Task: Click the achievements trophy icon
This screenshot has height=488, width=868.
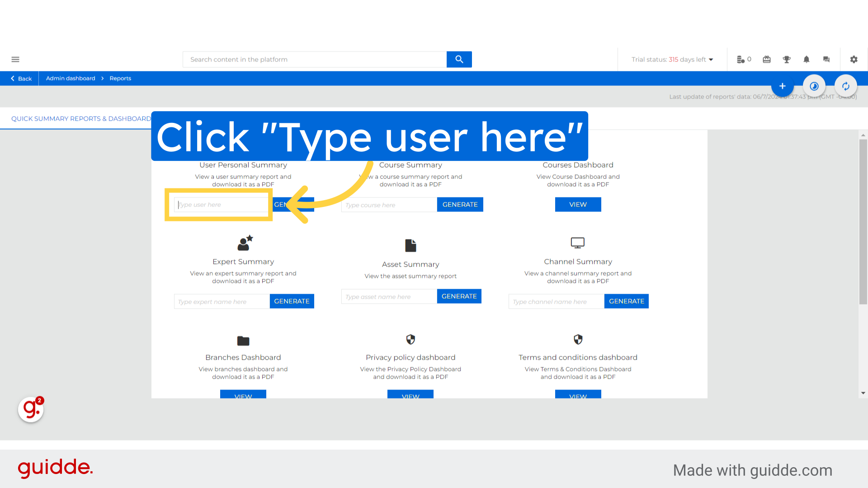Action: click(x=786, y=59)
